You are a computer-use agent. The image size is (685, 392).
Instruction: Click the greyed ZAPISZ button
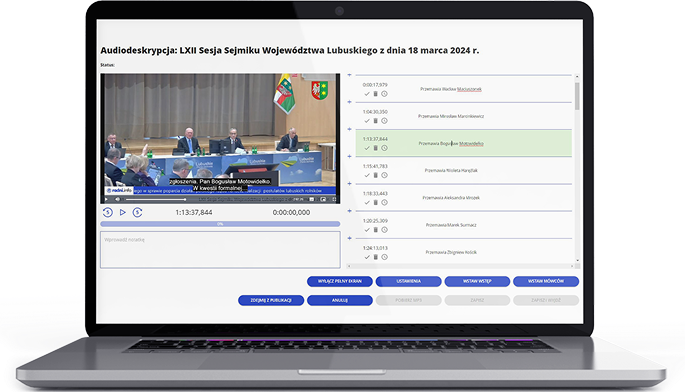click(x=477, y=300)
